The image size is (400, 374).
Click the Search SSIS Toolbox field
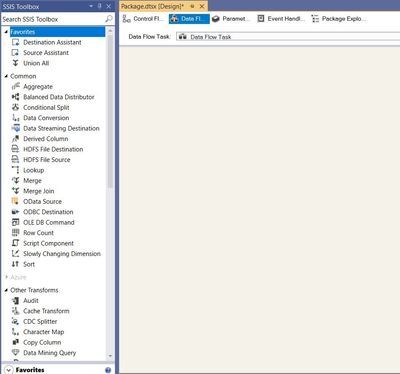tap(53, 19)
